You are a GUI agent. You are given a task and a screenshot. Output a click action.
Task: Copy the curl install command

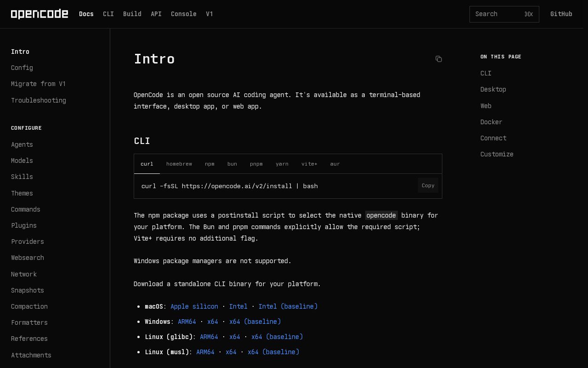[428, 185]
